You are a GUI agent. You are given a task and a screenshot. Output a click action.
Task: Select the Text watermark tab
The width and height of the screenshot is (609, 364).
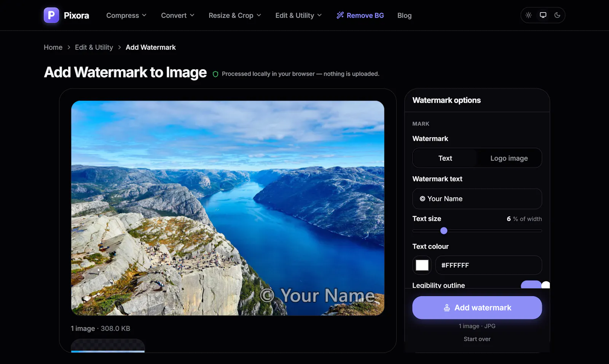click(445, 158)
